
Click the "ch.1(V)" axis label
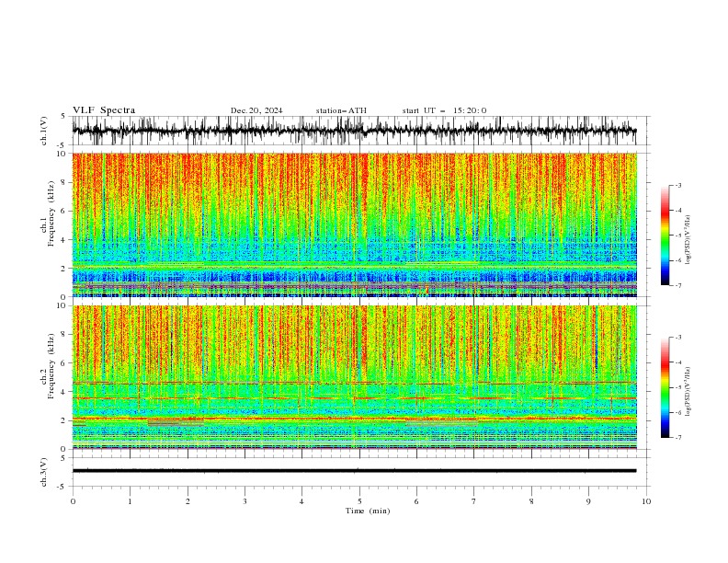(x=44, y=131)
